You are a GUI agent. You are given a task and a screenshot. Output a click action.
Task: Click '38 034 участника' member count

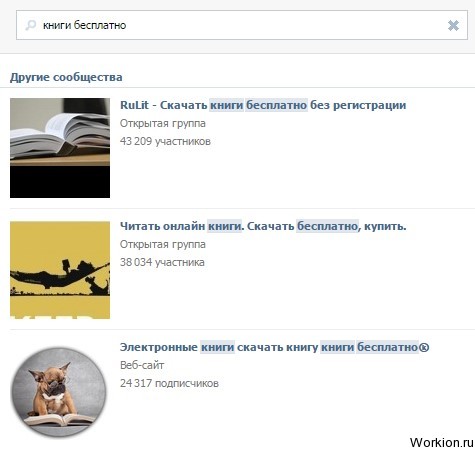[x=162, y=262]
